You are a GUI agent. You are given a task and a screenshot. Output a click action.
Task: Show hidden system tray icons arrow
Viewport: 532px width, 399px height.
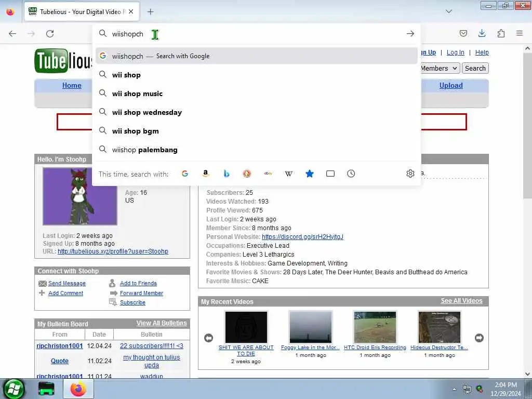(454, 389)
